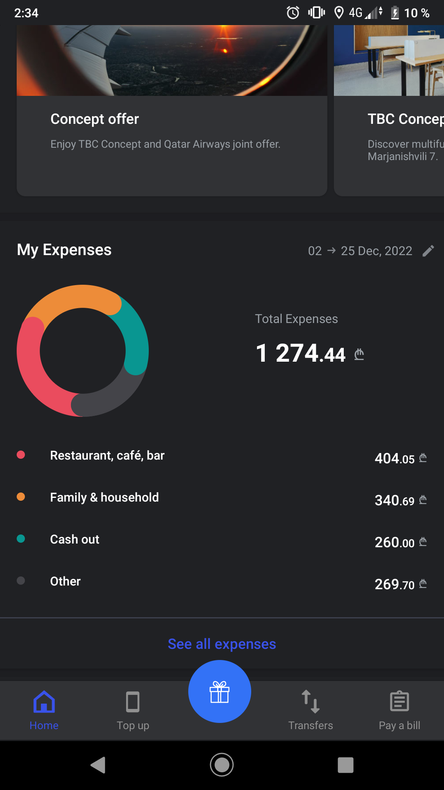Select the teal segment of the expenses donut chart
Screen dimensions: 444x790
(132, 335)
